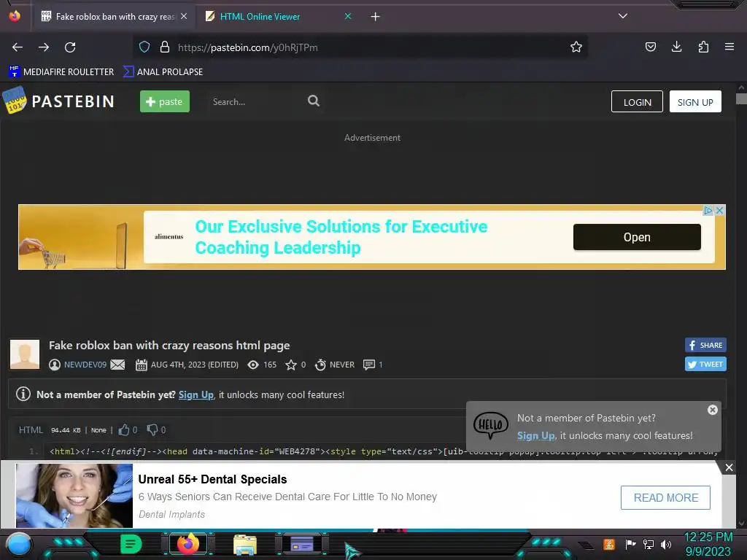Open the executive coaching ad
This screenshot has height=560, width=747.
coord(637,237)
